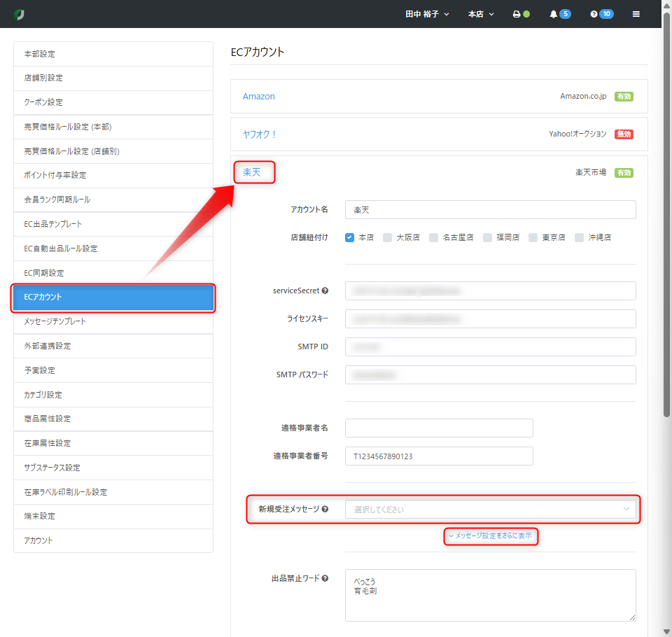Open the printer status icon
The height and width of the screenshot is (637, 672).
pyautogui.click(x=517, y=14)
